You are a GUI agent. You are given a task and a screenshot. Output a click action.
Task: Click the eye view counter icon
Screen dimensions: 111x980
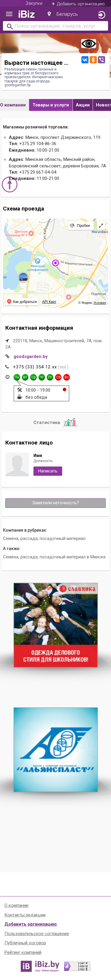89,44
